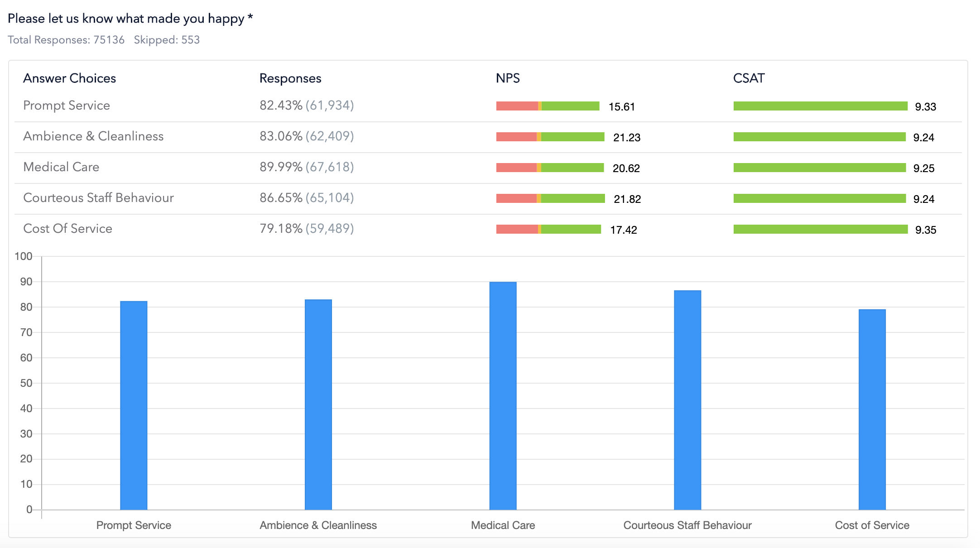980x548 pixels.
Task: Click the "Courteous Staff Behaviour" axis label
Action: tap(687, 525)
